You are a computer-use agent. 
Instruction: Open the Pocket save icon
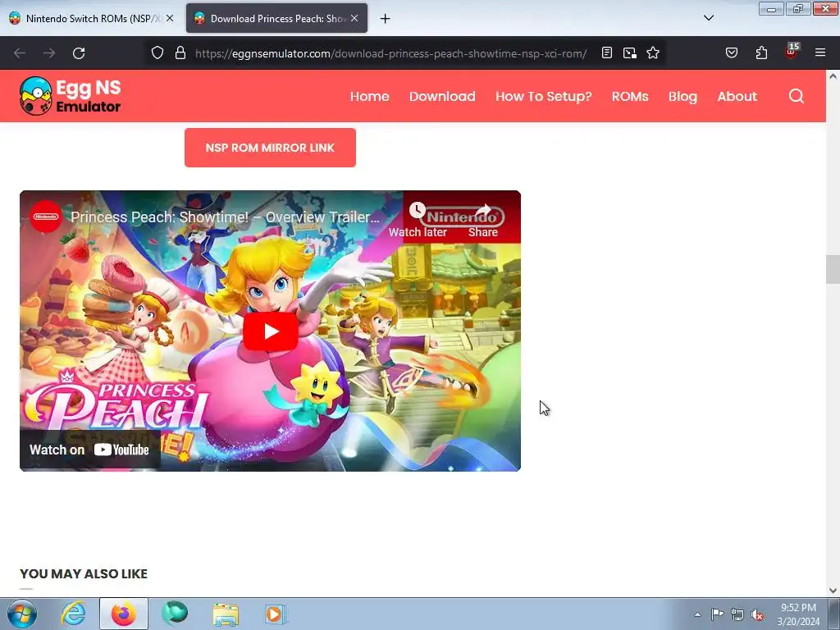[x=731, y=53]
